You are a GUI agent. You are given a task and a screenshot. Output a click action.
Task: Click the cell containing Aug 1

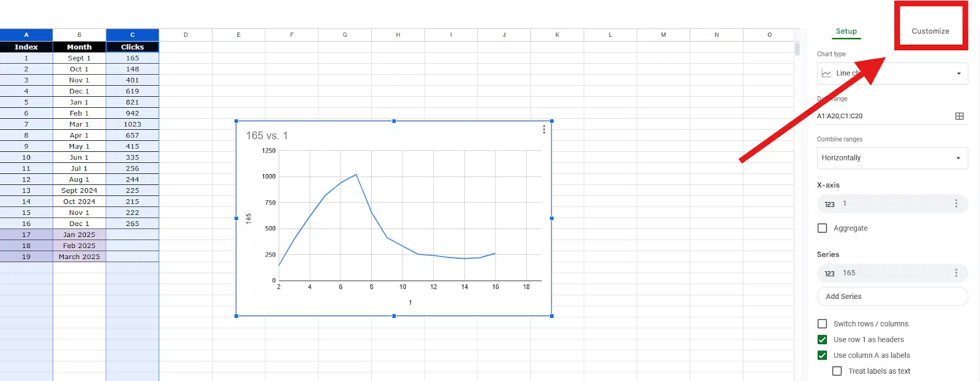(x=80, y=179)
